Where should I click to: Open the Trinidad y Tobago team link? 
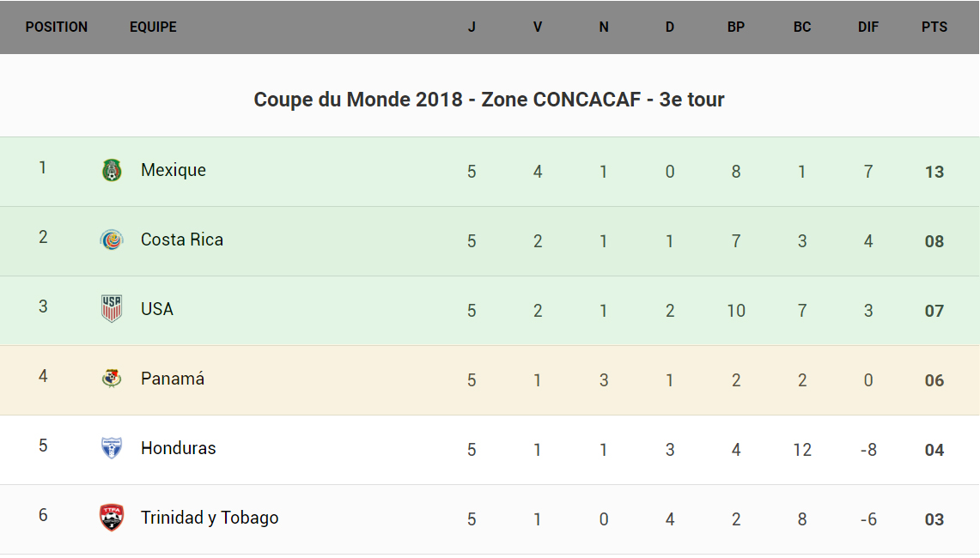click(210, 518)
